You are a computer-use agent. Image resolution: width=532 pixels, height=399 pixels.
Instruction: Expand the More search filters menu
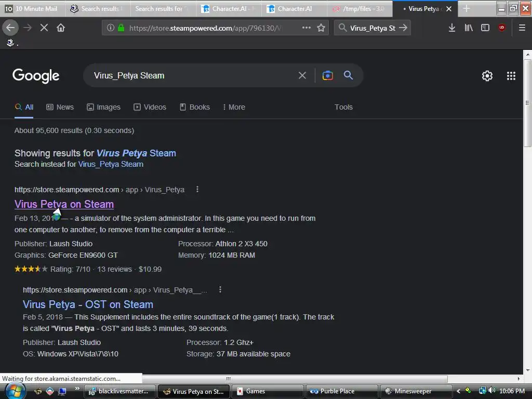(234, 107)
